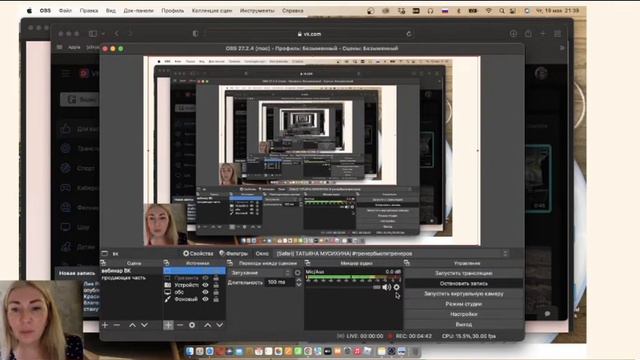The image size is (640, 360).
Task: Remove the selected source with minus
Action: click(180, 325)
